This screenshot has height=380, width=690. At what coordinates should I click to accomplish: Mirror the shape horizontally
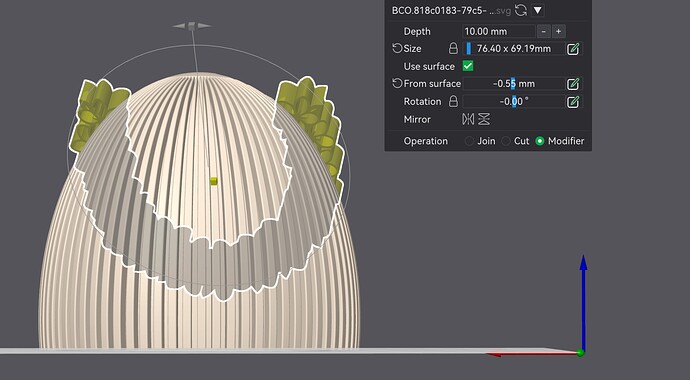coord(468,119)
